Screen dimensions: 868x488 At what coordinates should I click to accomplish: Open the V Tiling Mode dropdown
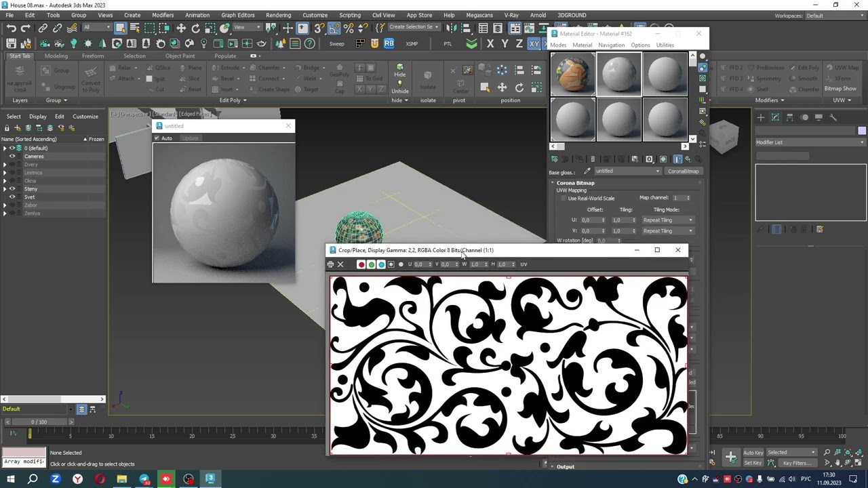tap(668, 231)
